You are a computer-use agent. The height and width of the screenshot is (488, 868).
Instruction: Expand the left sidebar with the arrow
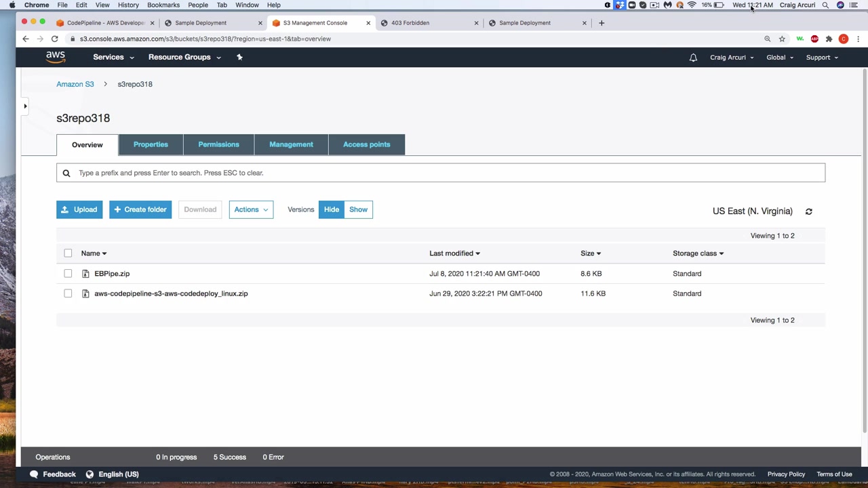25,106
